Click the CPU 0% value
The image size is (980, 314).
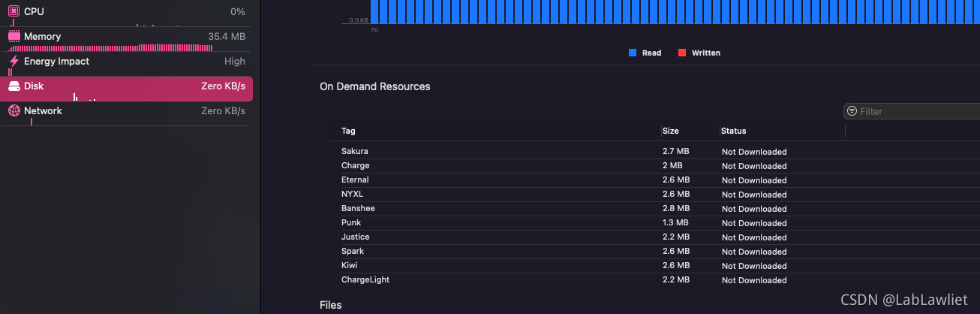[238, 11]
